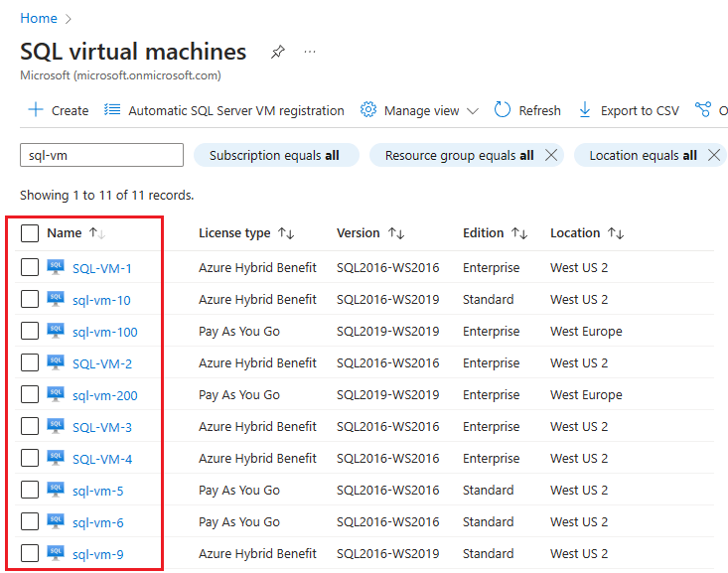Open the sql-vm-200 link
The width and height of the screenshot is (728, 573).
click(x=105, y=395)
